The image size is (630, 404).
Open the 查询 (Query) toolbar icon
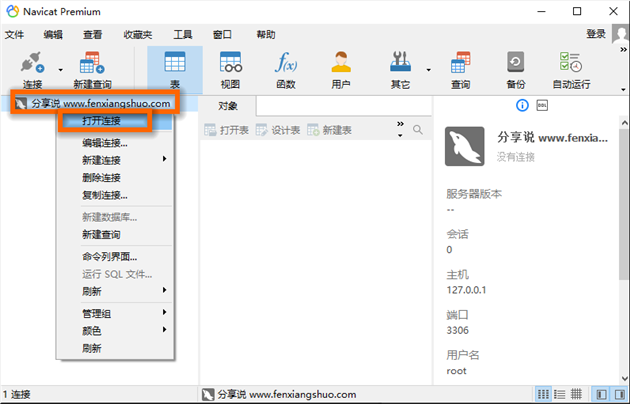pyautogui.click(x=460, y=63)
